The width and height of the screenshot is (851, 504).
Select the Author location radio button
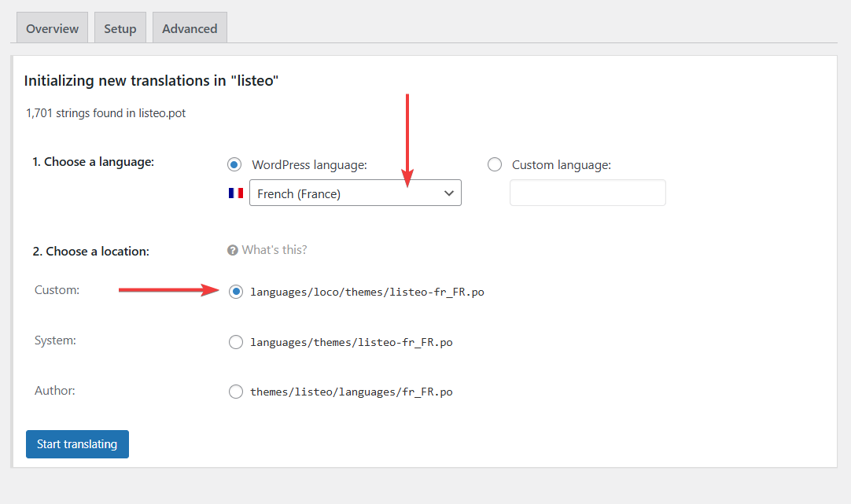(x=236, y=392)
